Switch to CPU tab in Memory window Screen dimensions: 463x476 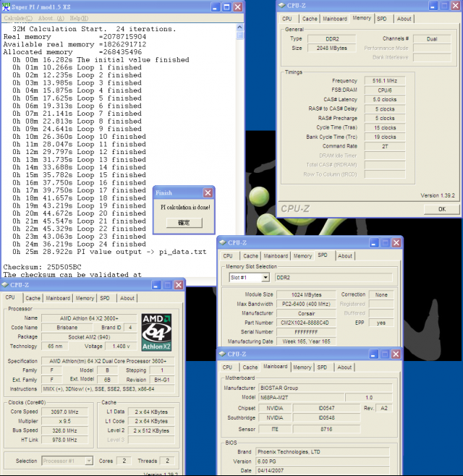point(287,19)
